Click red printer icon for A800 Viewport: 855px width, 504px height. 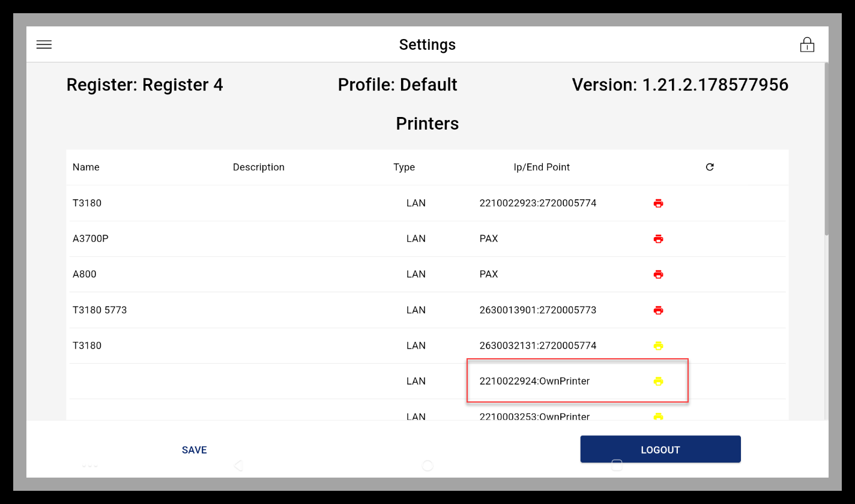click(658, 274)
